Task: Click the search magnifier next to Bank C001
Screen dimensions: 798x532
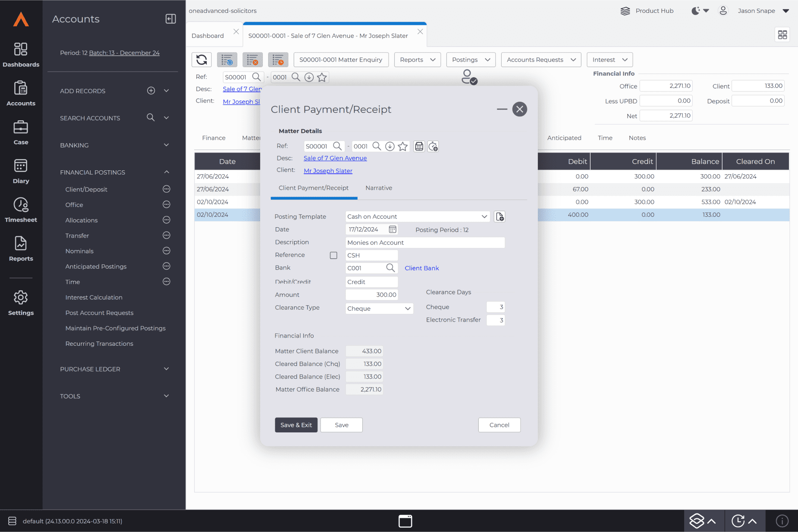Action: (x=390, y=268)
